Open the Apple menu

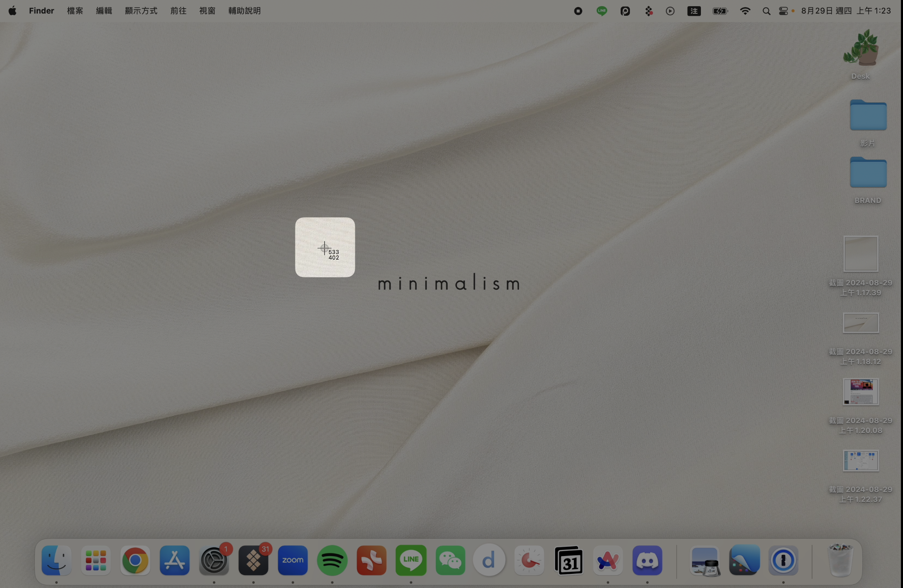(12, 11)
